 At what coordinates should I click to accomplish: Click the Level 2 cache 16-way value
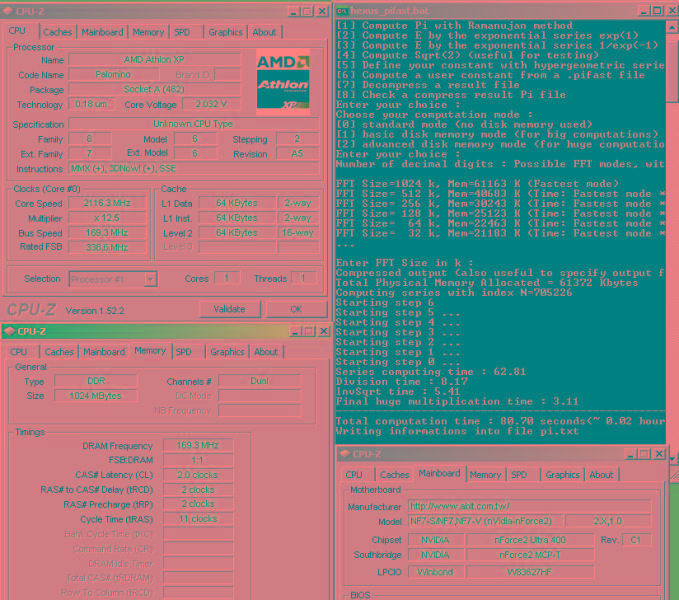coord(298,233)
